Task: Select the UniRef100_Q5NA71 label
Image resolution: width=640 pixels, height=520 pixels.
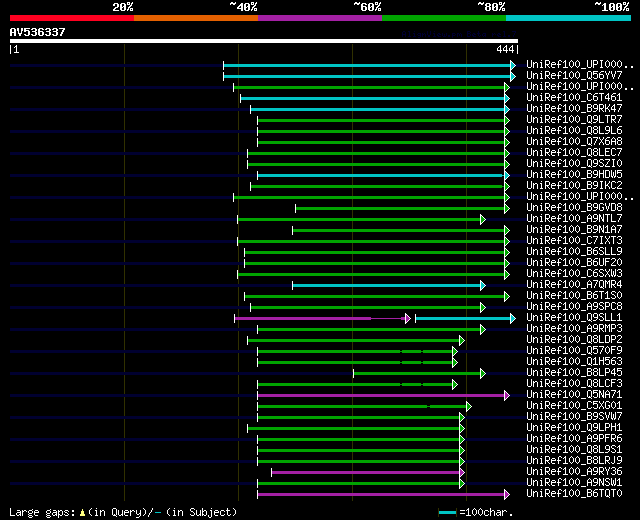Action: coord(574,395)
